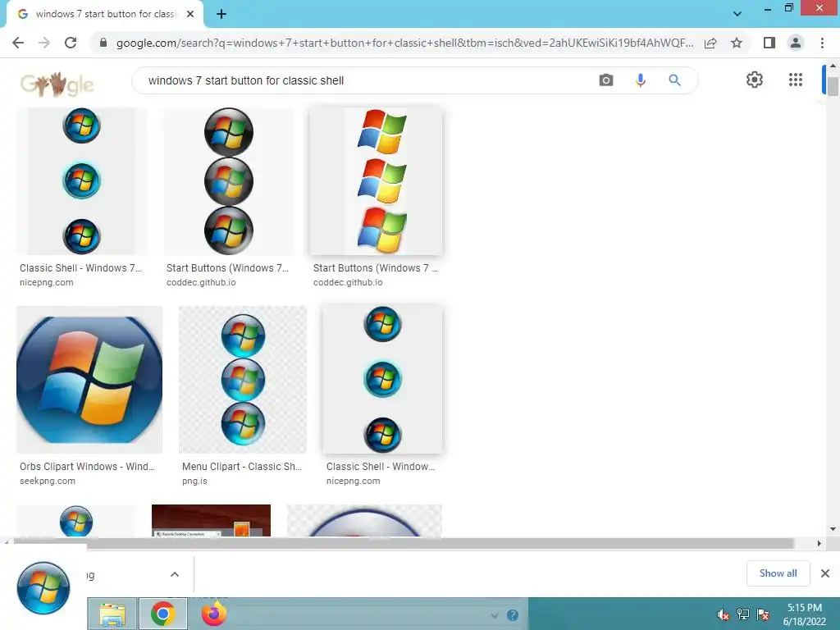Go back to the previous page
Viewport: 840px width, 630px height.
18,43
